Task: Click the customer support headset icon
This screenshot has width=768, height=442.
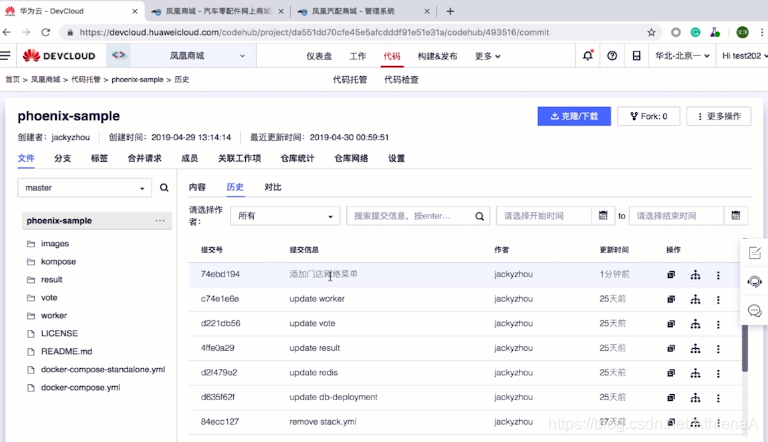Action: pos(754,282)
